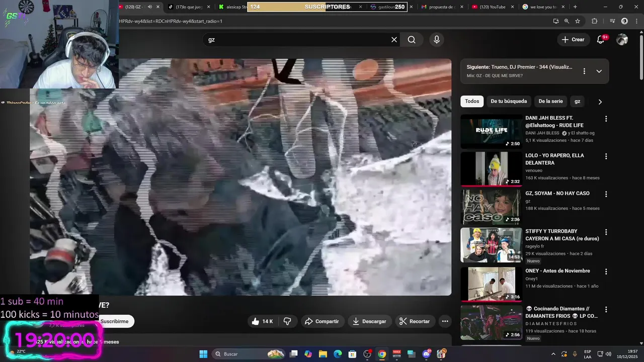Open Task View on taskbar
Screen dimensions: 644x362
(294, 354)
